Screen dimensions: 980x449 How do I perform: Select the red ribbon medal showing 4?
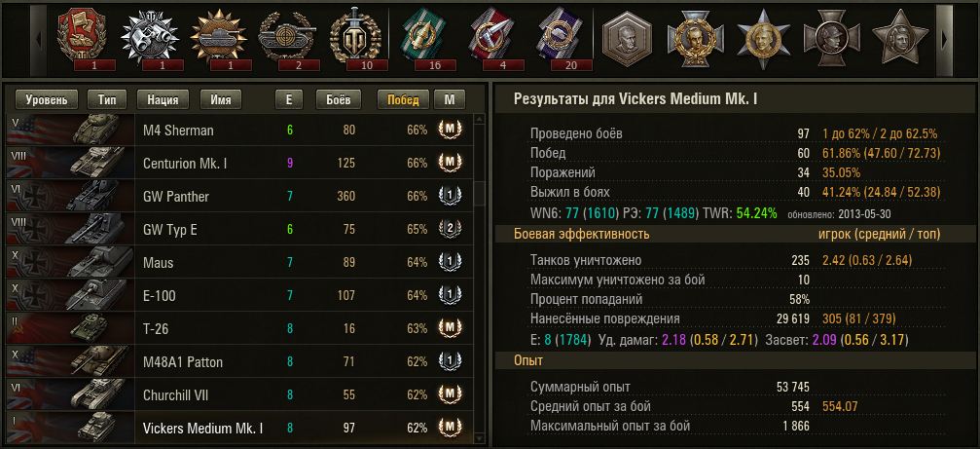pos(490,37)
